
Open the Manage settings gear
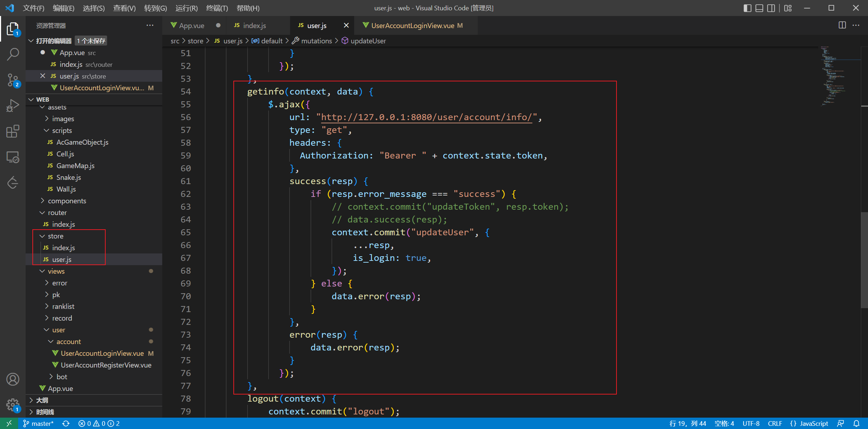tap(13, 405)
